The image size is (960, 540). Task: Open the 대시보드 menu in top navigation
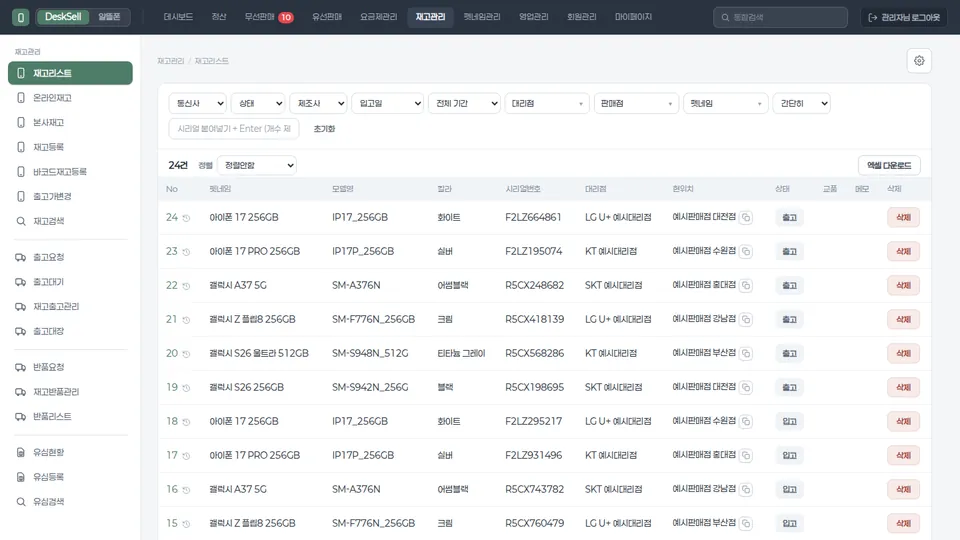[x=178, y=17]
